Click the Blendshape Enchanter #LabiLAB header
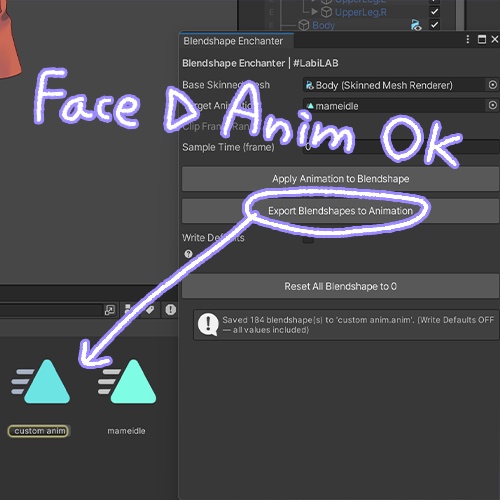 coord(260,63)
